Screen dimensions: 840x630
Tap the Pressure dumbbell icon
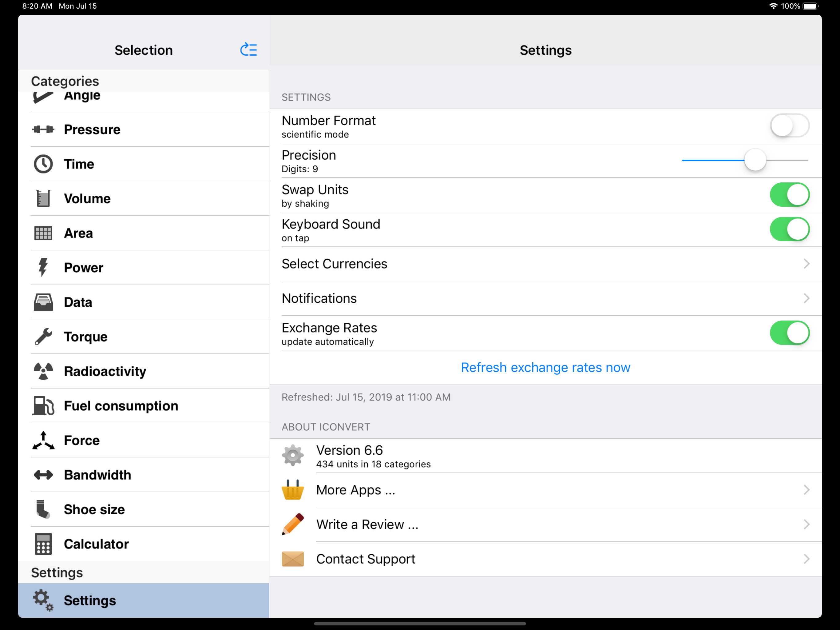[43, 130]
